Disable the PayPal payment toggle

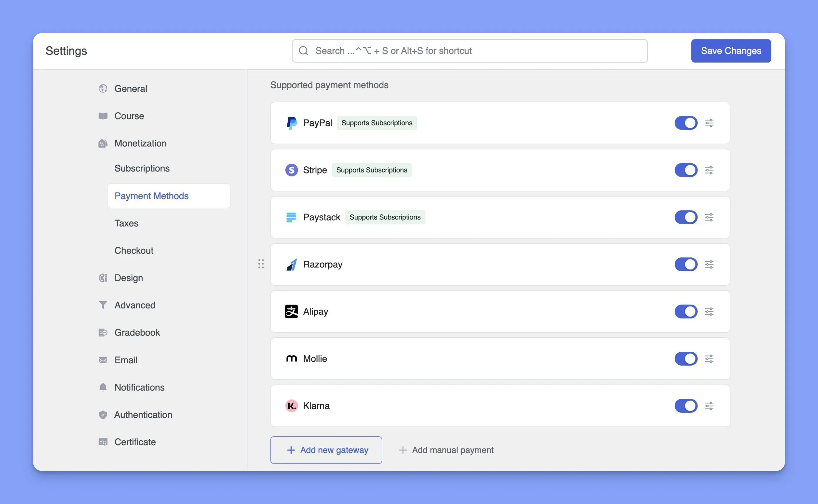(x=686, y=123)
